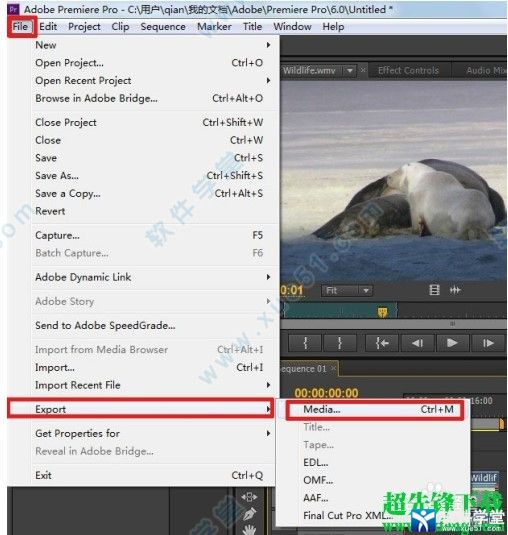Open the Fit zoom level dropdown
The image size is (508, 535).
coord(347,291)
